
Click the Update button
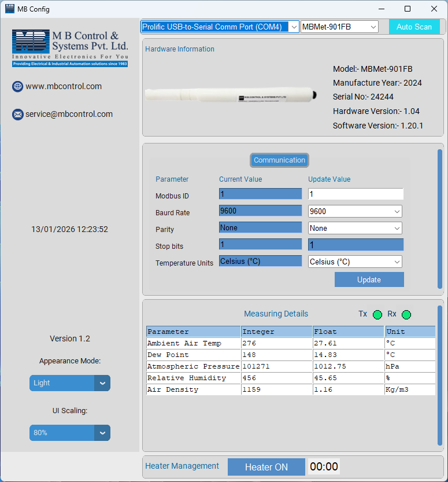(x=369, y=279)
